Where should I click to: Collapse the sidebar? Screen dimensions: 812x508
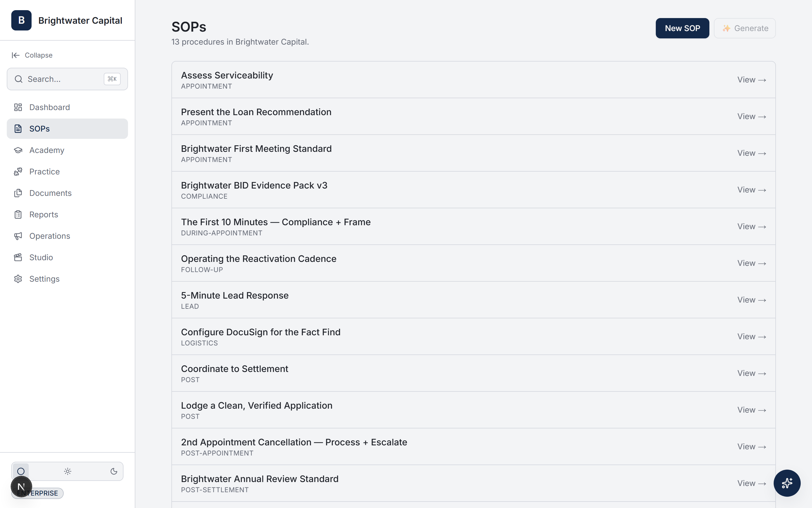32,55
